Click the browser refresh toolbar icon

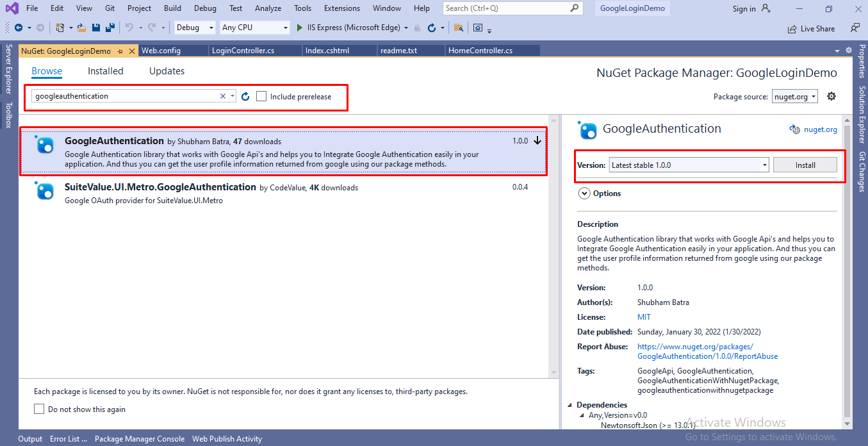[x=432, y=28]
